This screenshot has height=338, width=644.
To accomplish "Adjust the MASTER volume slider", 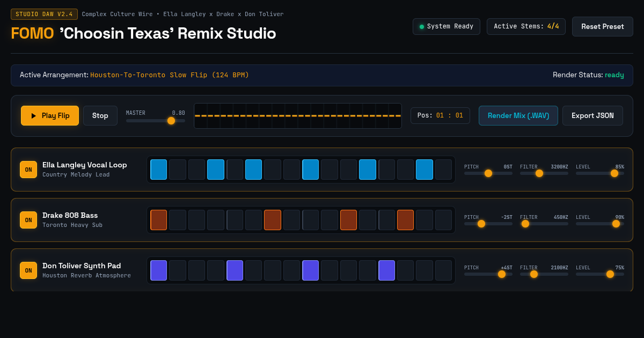I will (156, 121).
